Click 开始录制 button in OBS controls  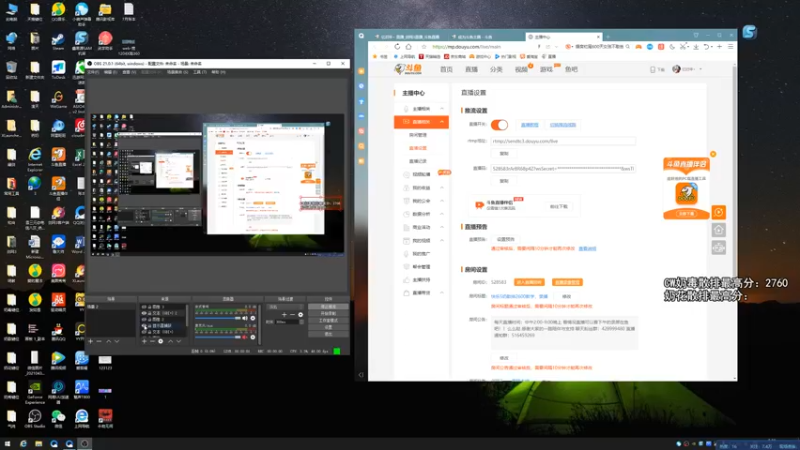click(x=329, y=314)
